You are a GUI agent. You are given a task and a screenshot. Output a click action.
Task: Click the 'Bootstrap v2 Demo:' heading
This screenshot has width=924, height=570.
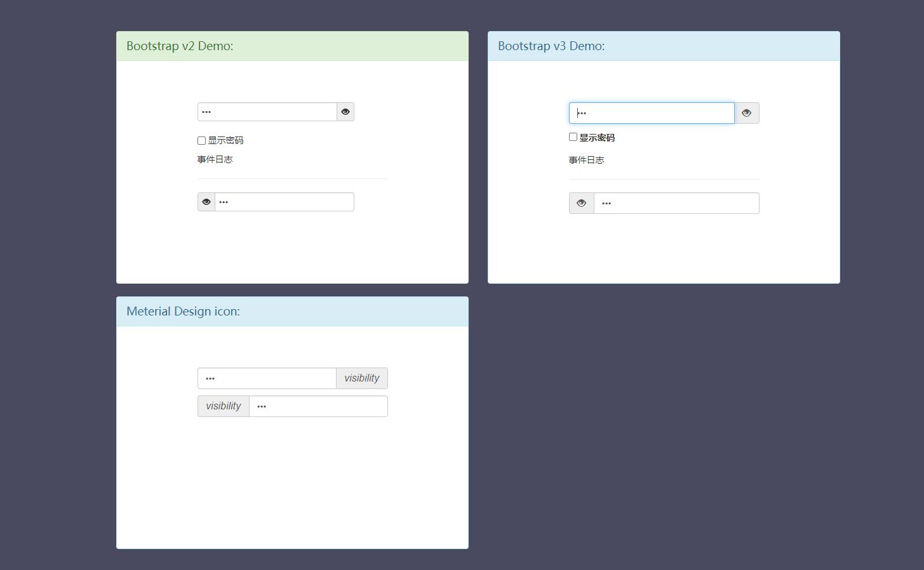point(180,46)
